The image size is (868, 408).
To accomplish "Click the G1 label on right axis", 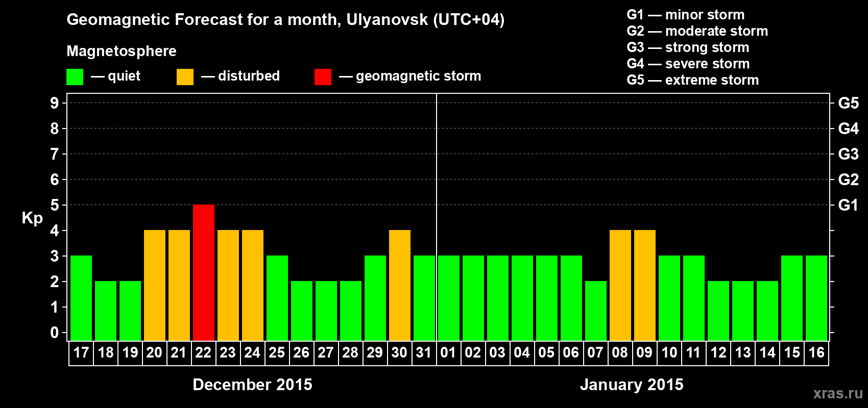I will coord(849,205).
